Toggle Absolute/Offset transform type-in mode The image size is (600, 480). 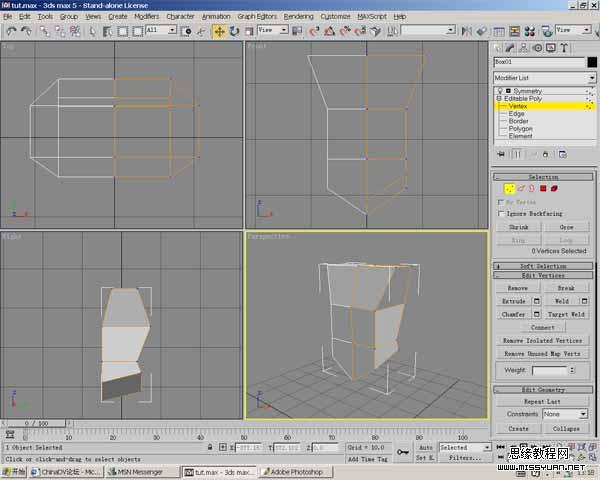[223, 447]
